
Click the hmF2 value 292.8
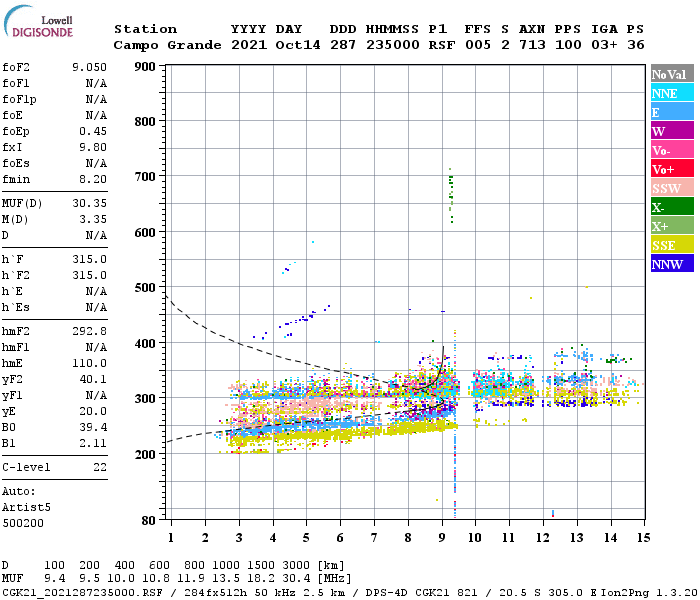(x=89, y=331)
